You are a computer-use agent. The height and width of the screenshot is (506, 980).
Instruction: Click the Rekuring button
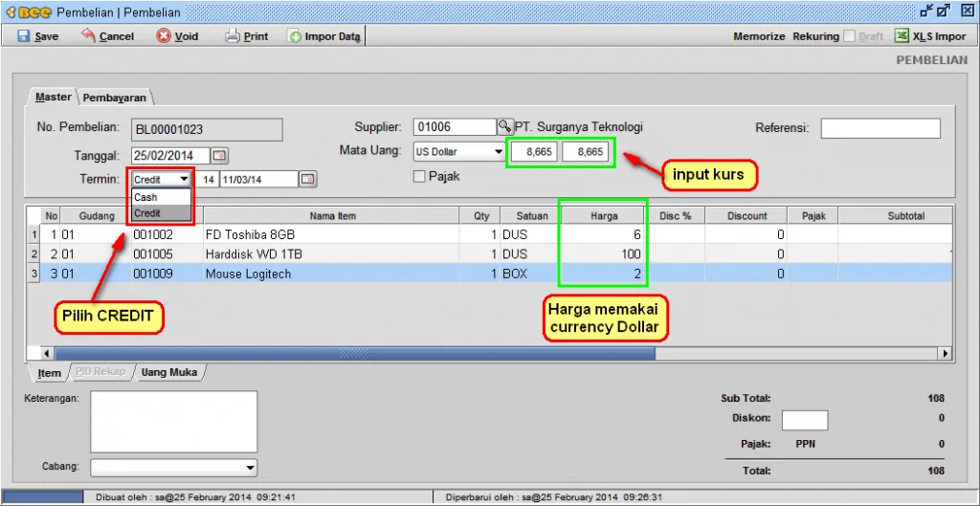pyautogui.click(x=815, y=36)
